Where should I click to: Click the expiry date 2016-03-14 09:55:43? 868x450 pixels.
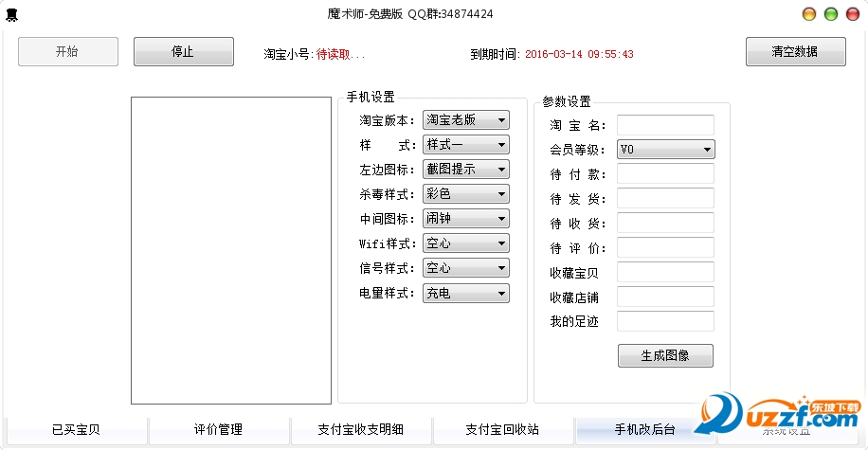(x=579, y=54)
